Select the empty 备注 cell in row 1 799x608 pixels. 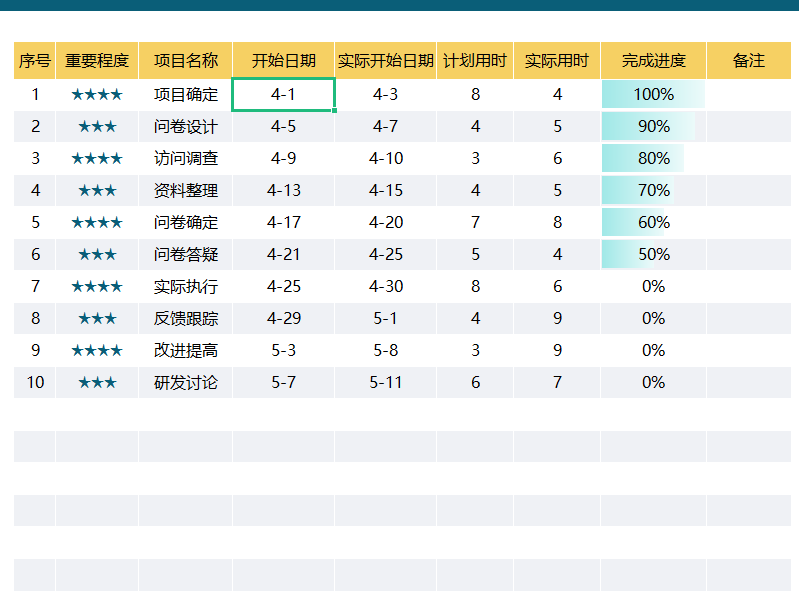(749, 94)
